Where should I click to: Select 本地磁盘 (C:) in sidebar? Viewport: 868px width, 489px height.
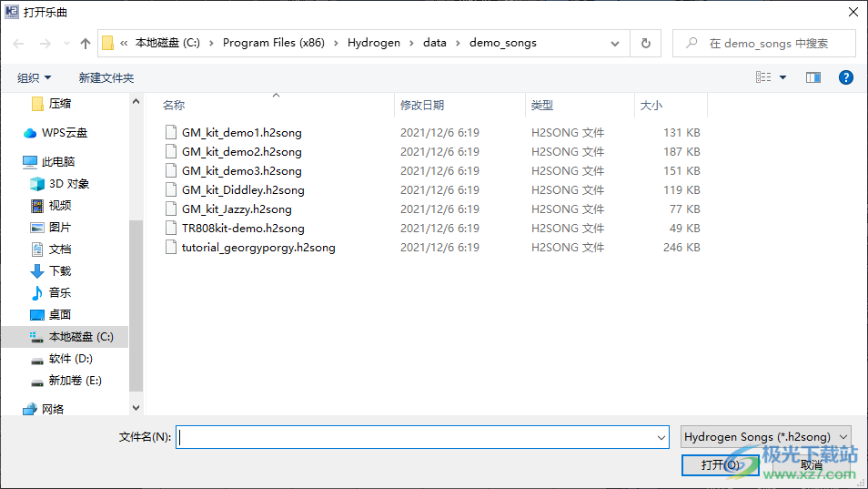tap(81, 337)
